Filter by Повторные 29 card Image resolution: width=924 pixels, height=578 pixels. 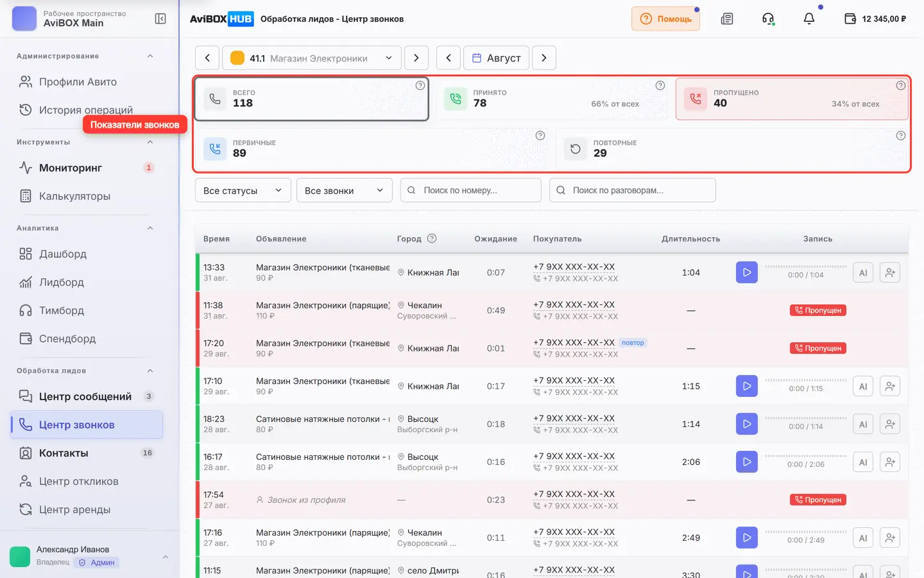732,148
